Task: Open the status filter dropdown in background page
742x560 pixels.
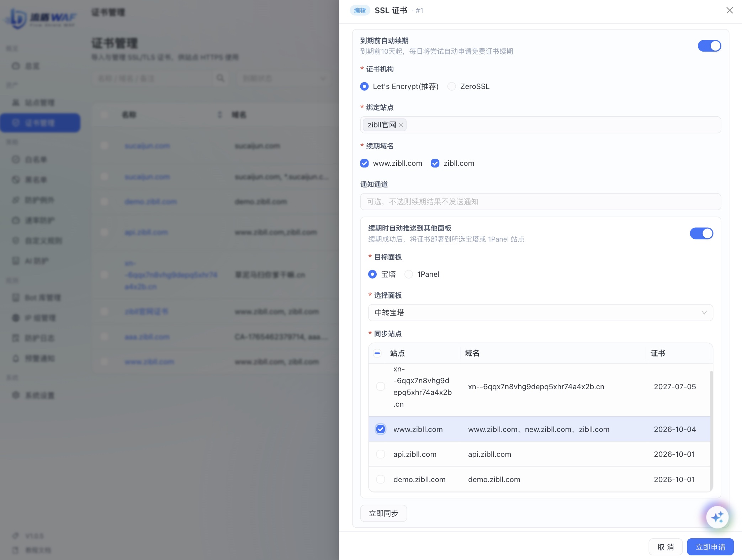Action: [283, 78]
